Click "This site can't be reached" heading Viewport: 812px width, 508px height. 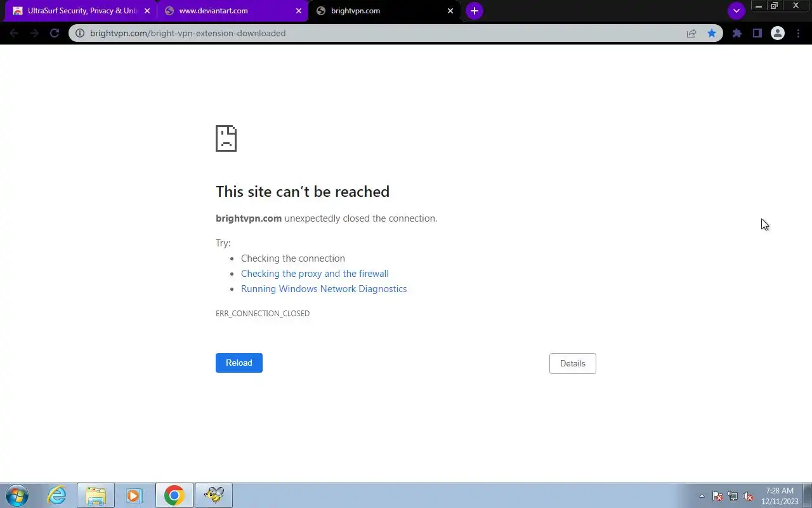303,192
